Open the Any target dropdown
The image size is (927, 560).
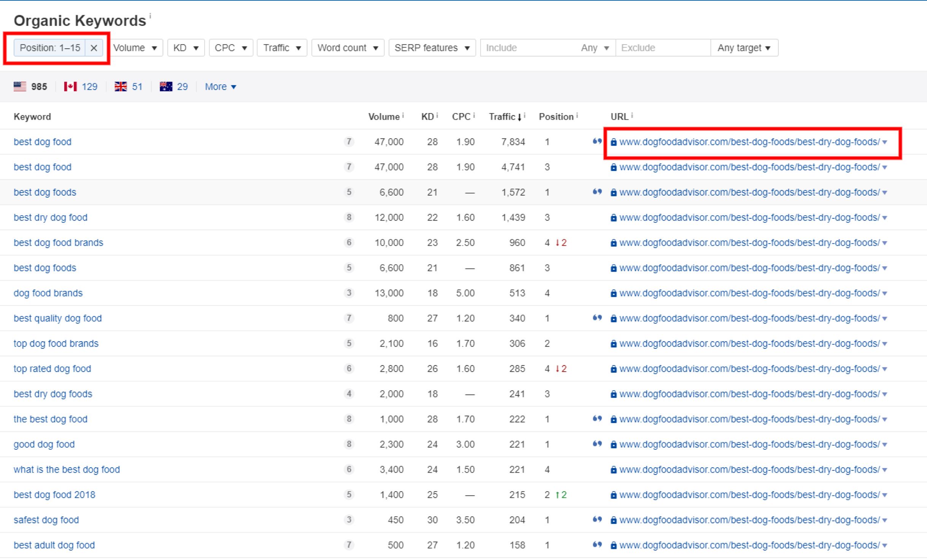[744, 48]
